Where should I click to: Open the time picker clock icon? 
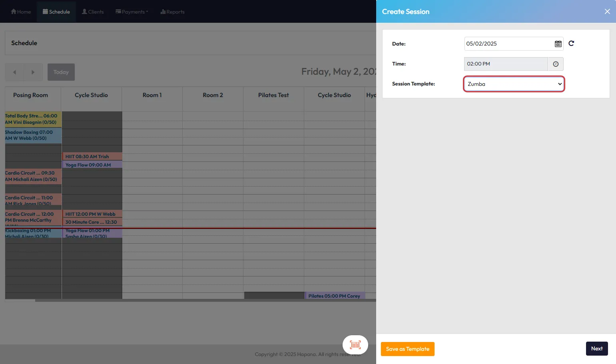pos(555,64)
